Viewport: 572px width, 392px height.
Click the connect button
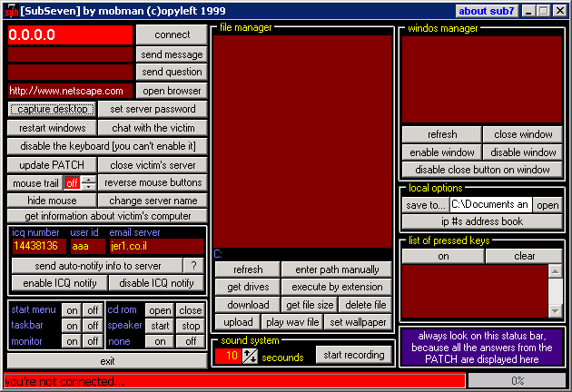click(x=172, y=34)
